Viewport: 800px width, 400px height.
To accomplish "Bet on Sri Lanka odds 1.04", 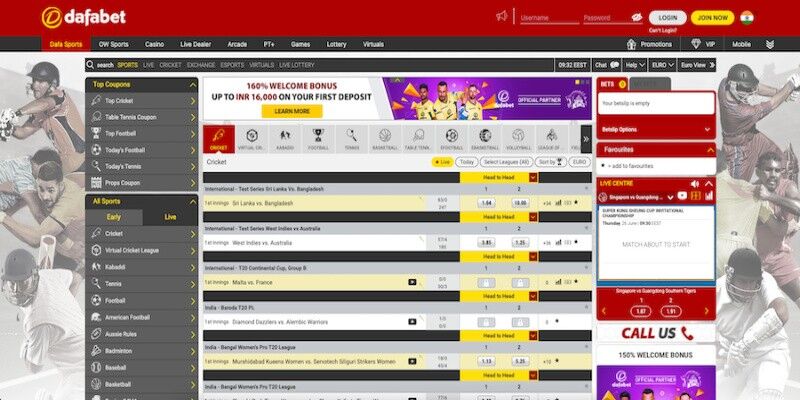I will click(x=486, y=203).
